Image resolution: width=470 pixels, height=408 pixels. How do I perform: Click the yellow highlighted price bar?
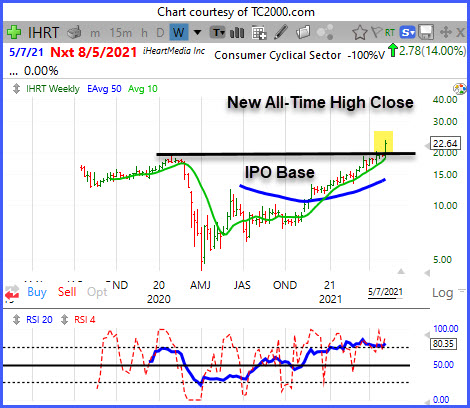pyautogui.click(x=383, y=142)
